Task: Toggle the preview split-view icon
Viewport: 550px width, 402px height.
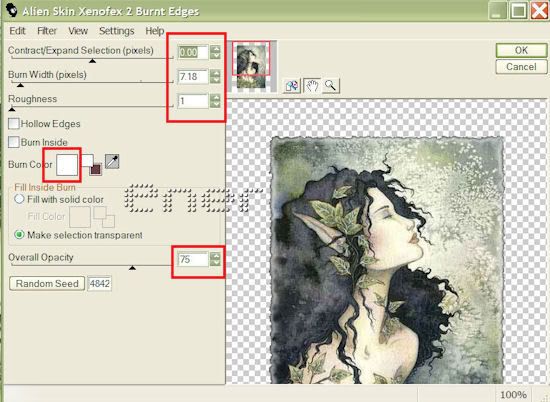Action: [292, 85]
